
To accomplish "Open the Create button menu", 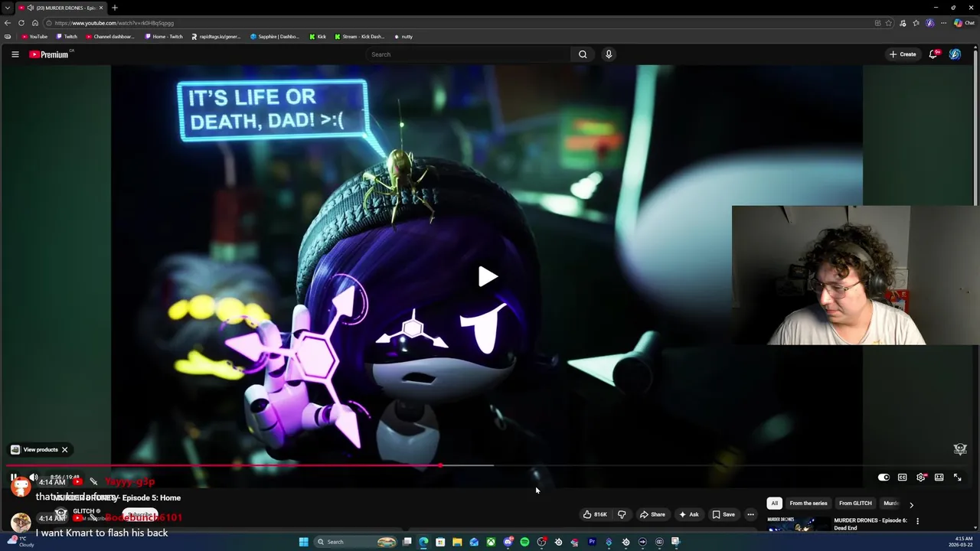I will click(903, 54).
